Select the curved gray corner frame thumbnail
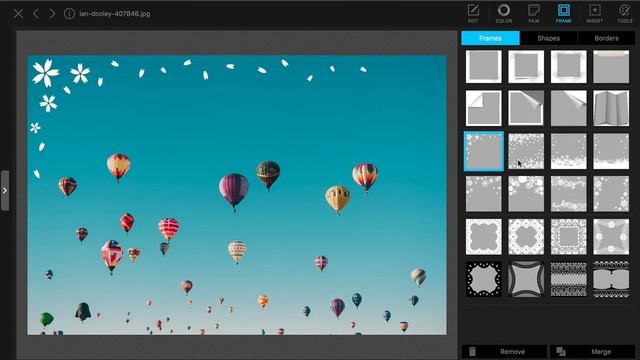 coord(526,279)
